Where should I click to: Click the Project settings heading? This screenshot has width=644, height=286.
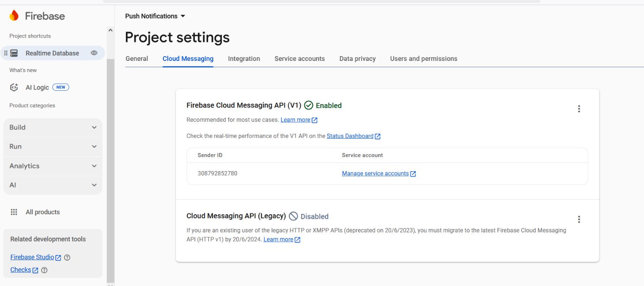pos(177,38)
